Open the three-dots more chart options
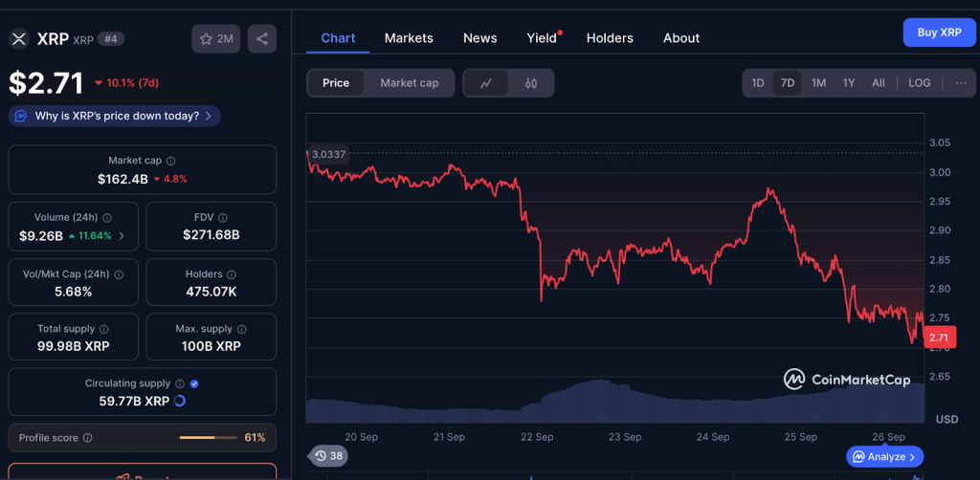This screenshot has width=980, height=480. click(x=961, y=83)
